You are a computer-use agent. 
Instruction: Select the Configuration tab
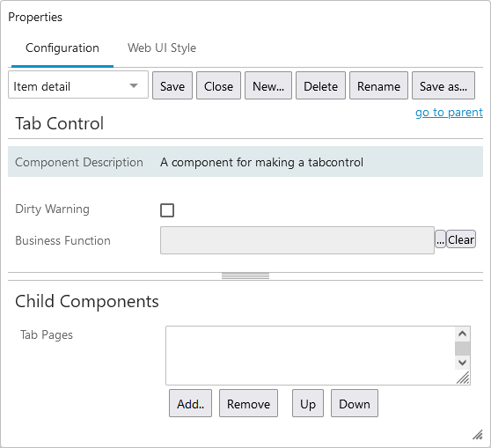tap(62, 48)
